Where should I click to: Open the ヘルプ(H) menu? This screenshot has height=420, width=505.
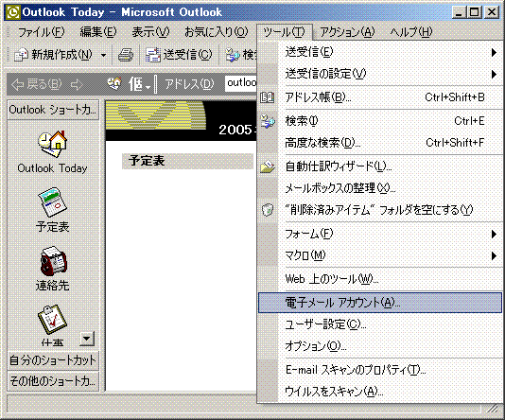411,32
